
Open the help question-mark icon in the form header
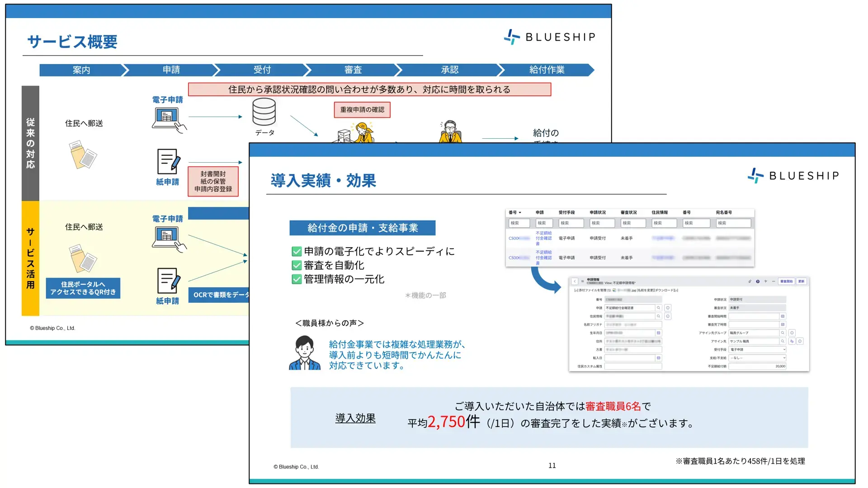[x=758, y=282]
